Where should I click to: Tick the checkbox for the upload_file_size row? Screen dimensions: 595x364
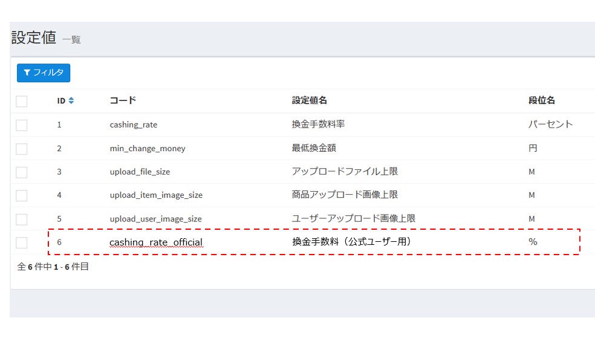pos(22,172)
